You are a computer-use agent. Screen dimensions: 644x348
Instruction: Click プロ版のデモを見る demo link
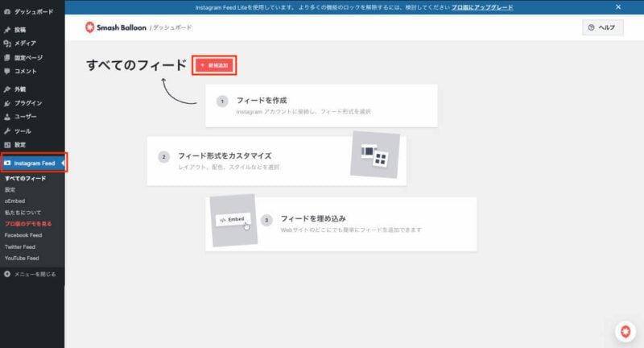(x=28, y=223)
